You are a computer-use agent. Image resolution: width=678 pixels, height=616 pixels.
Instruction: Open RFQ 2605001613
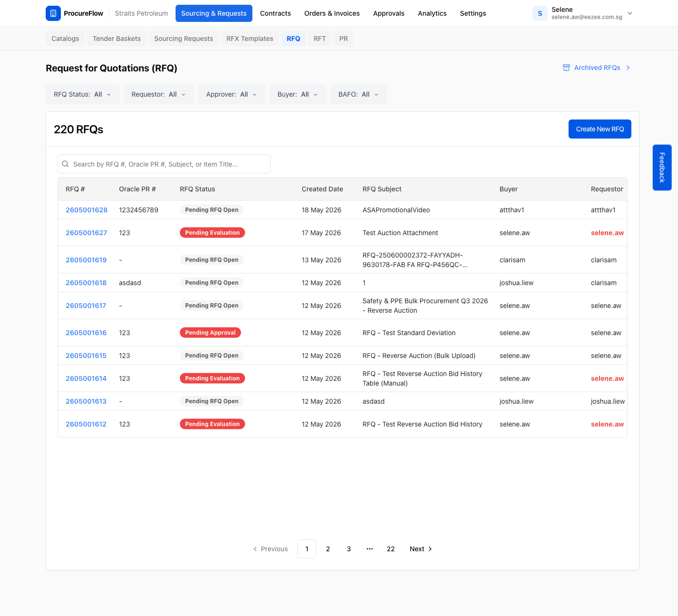[86, 401]
